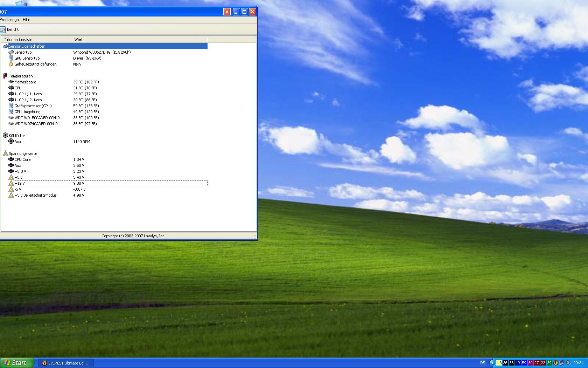
Task: Click the tray icon left of the clock
Action: click(568, 363)
